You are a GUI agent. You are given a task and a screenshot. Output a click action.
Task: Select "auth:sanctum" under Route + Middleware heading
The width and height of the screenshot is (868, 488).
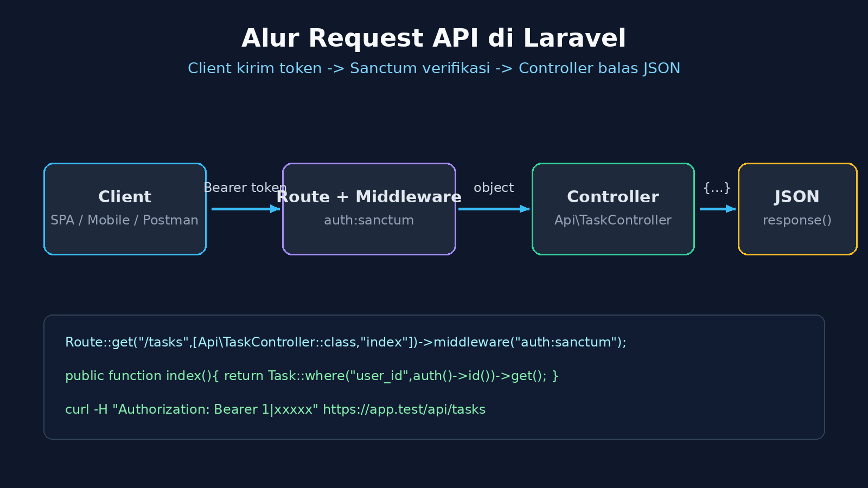tap(369, 220)
